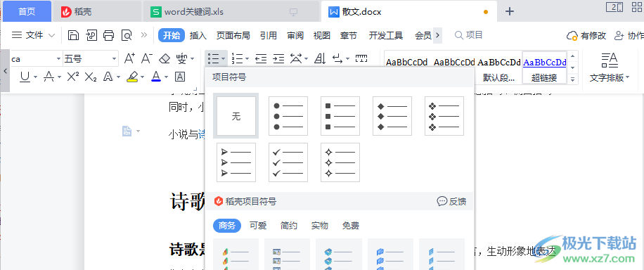Click the tab stops ruler icon
The height and width of the screenshot is (270, 644).
tap(361, 59)
